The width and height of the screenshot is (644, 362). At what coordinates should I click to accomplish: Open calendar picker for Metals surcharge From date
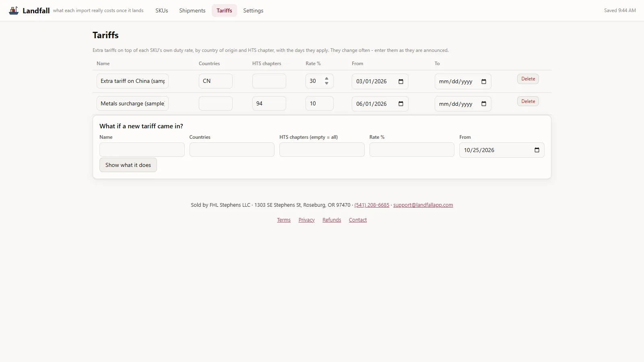coord(401,104)
